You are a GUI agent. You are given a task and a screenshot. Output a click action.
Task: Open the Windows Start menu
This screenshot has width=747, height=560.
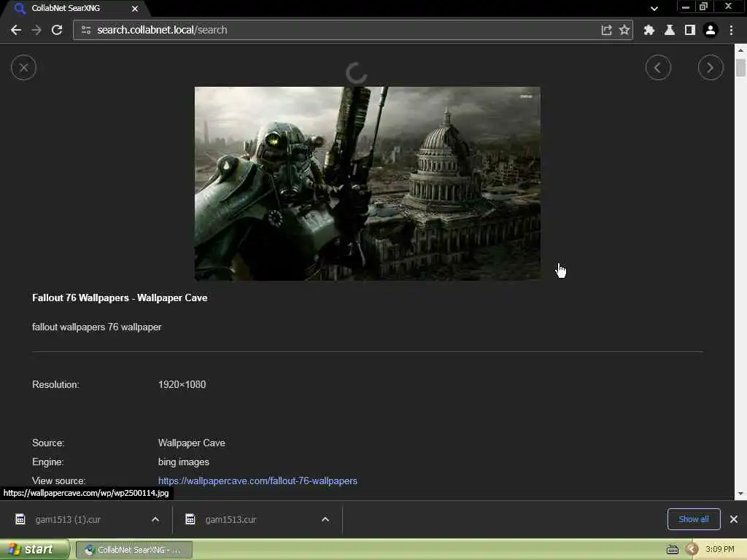[x=34, y=550]
